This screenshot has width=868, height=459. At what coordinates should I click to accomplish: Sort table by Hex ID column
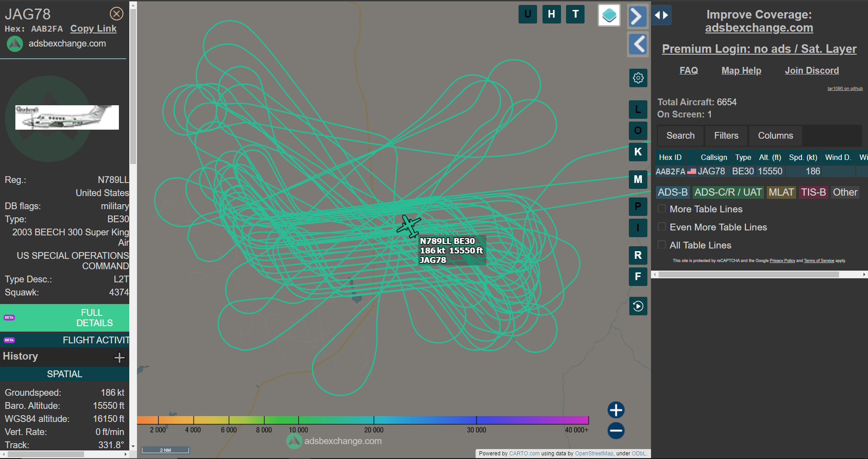[670, 157]
